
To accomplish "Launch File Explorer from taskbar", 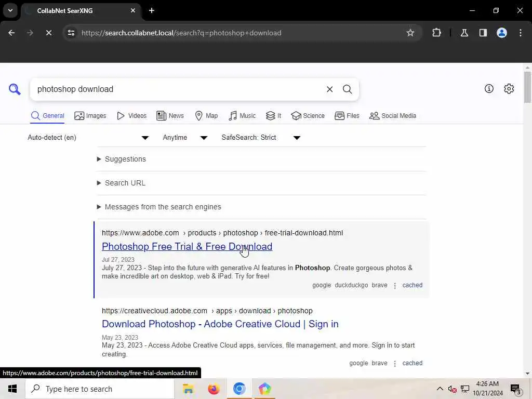I will pyautogui.click(x=188, y=389).
